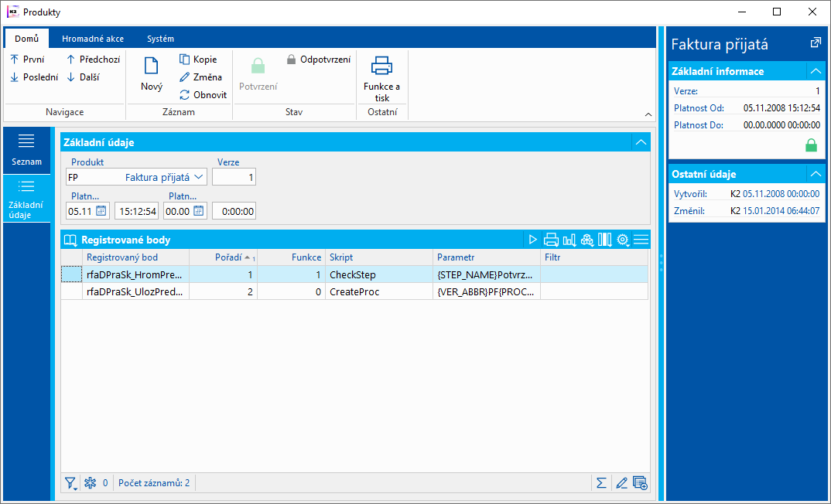Click the sum sigma icon
The width and height of the screenshot is (831, 504).
coord(601,483)
